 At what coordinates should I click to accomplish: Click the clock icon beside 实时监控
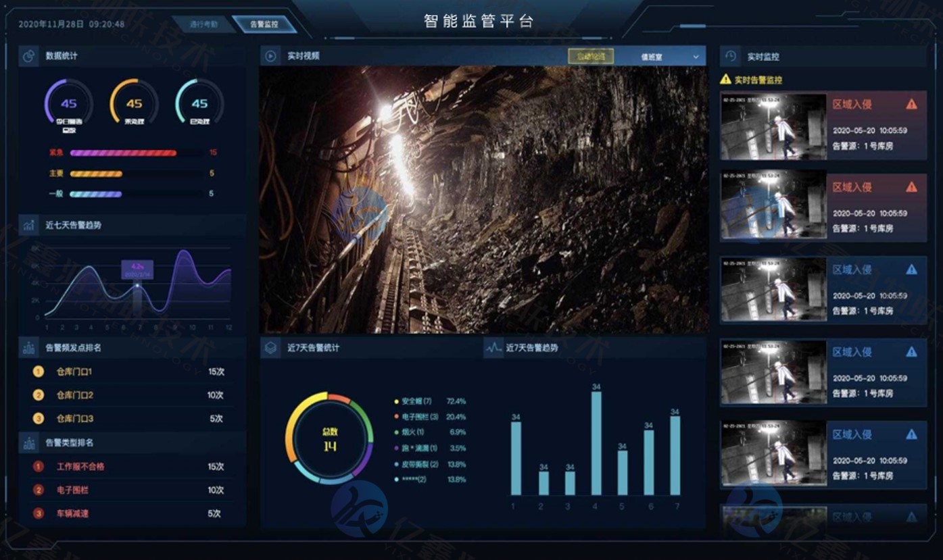tap(732, 57)
